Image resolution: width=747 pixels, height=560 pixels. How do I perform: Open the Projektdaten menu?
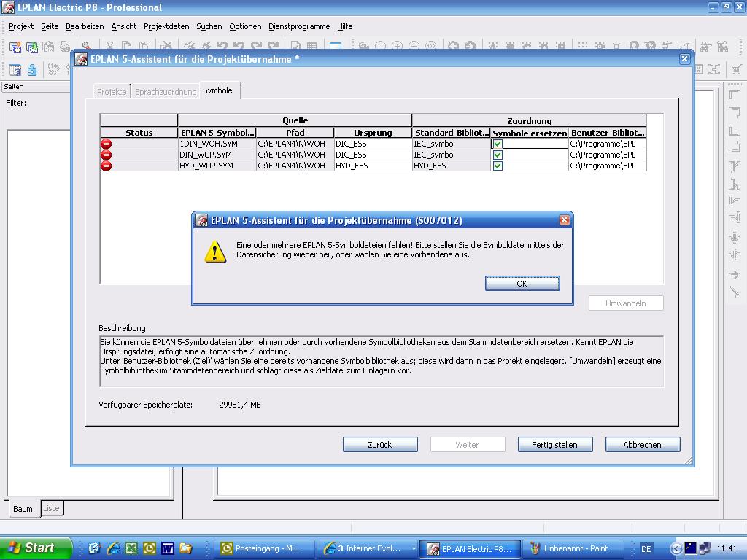coord(166,26)
